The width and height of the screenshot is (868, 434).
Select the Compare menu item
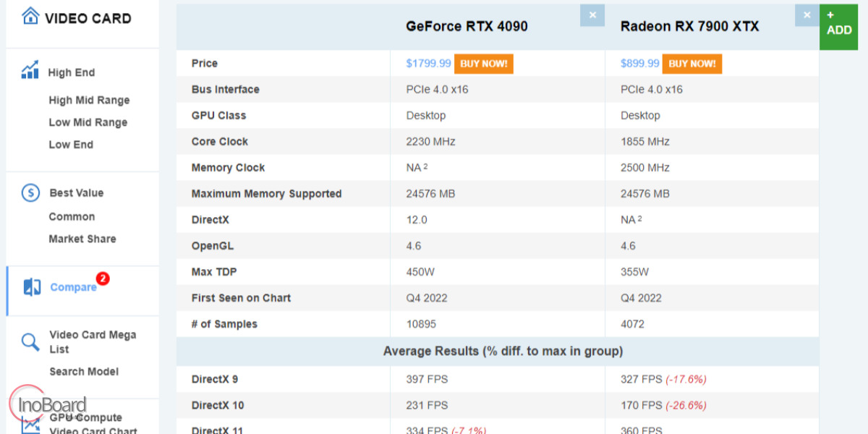(73, 287)
